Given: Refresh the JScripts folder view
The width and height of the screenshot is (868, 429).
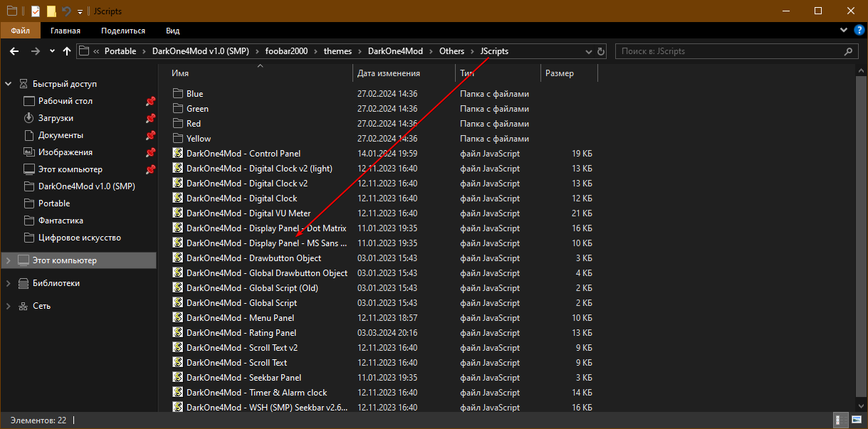Looking at the screenshot, I should tap(601, 51).
